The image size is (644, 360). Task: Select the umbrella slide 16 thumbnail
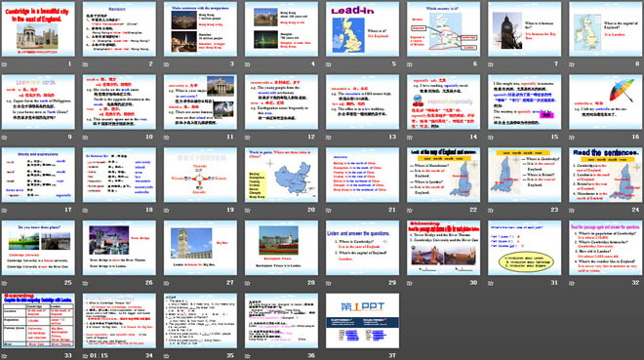(x=605, y=101)
